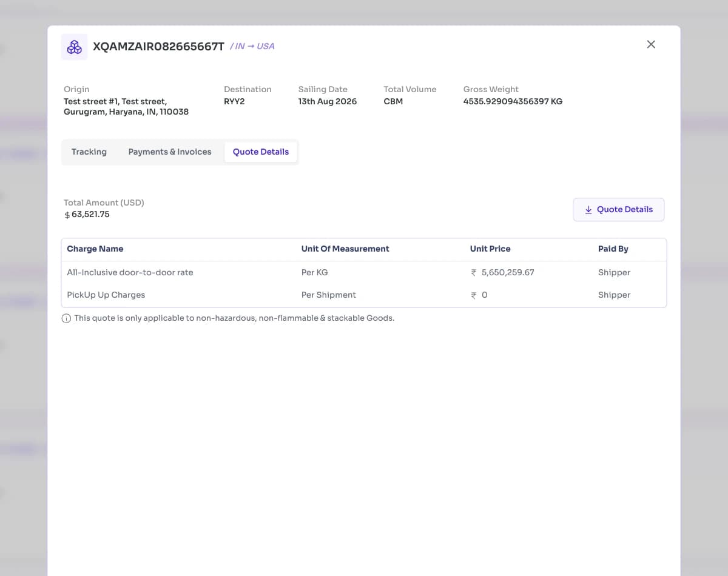Switch to the Tracking tab
Image resolution: width=728 pixels, height=576 pixels.
[89, 152]
